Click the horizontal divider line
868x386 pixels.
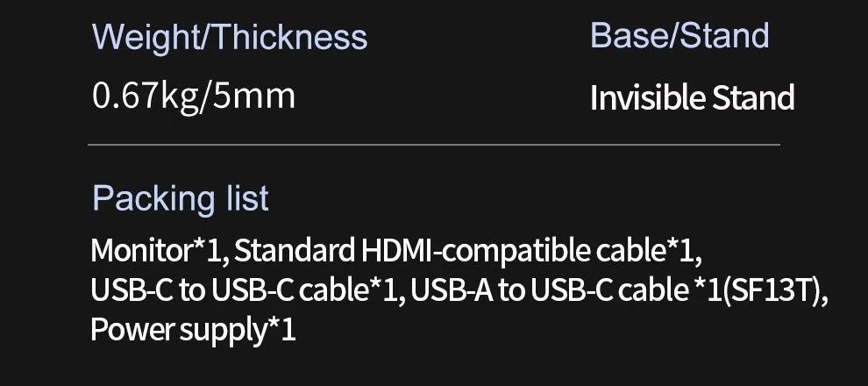pyautogui.click(x=434, y=145)
